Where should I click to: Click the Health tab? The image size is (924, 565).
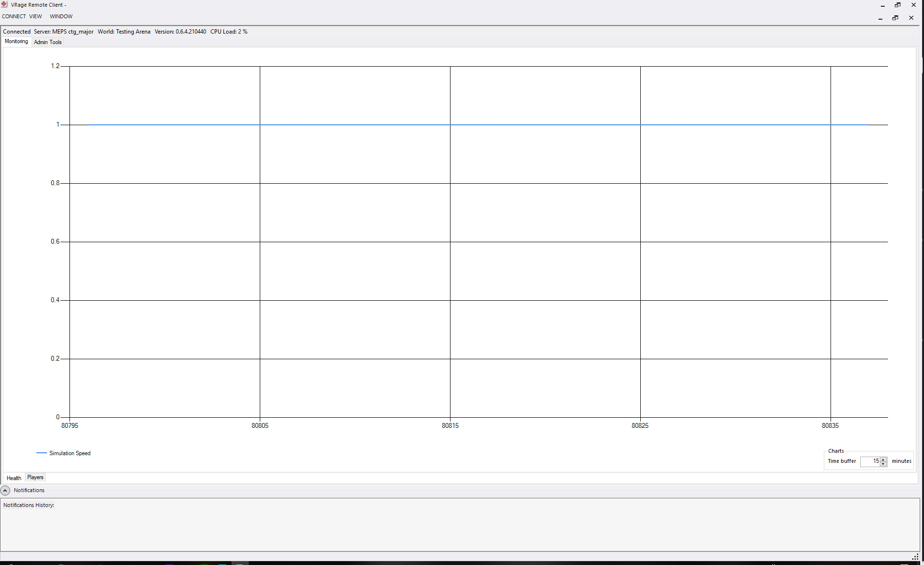click(x=13, y=477)
